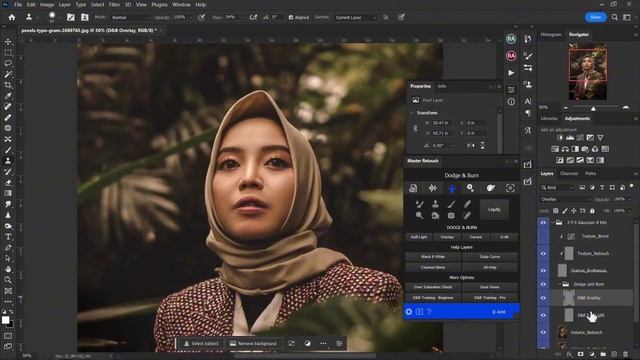
Task: Click the Home icon in options bar
Action: (x=12, y=18)
